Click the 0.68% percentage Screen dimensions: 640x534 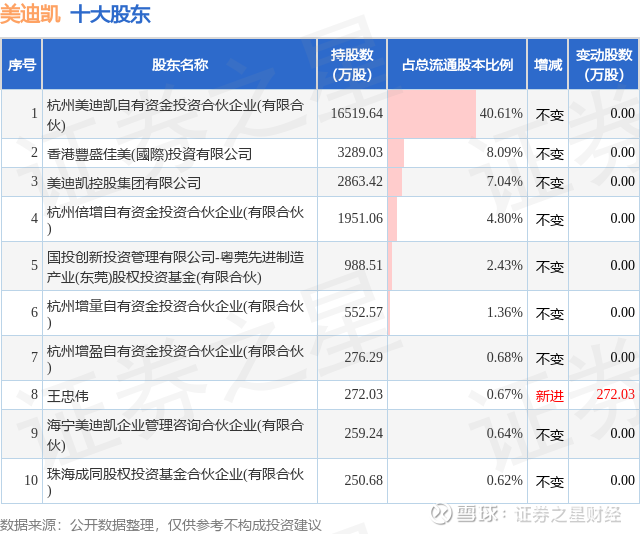click(504, 357)
